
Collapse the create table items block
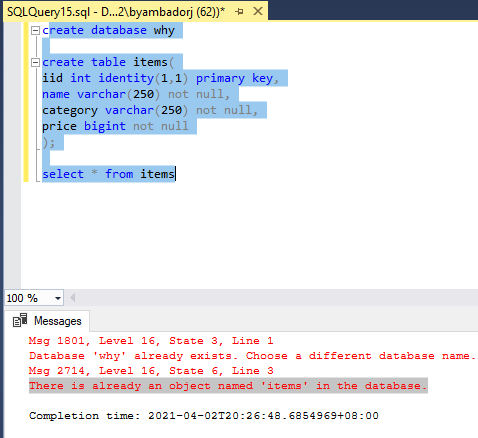35,62
